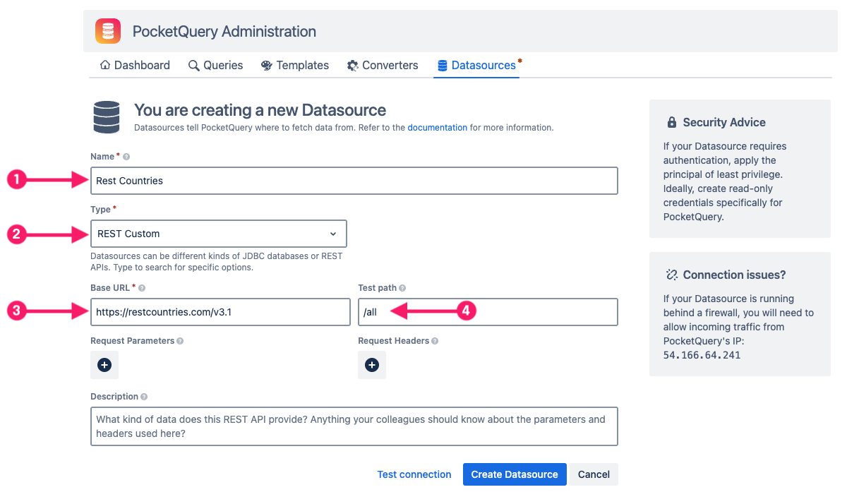Open the help tooltip beside Description

pyautogui.click(x=144, y=396)
